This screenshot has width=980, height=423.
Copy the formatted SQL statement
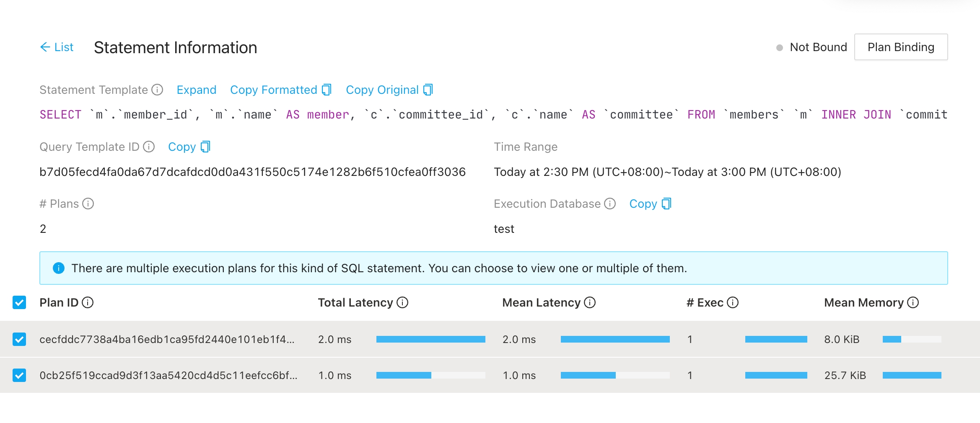point(280,90)
